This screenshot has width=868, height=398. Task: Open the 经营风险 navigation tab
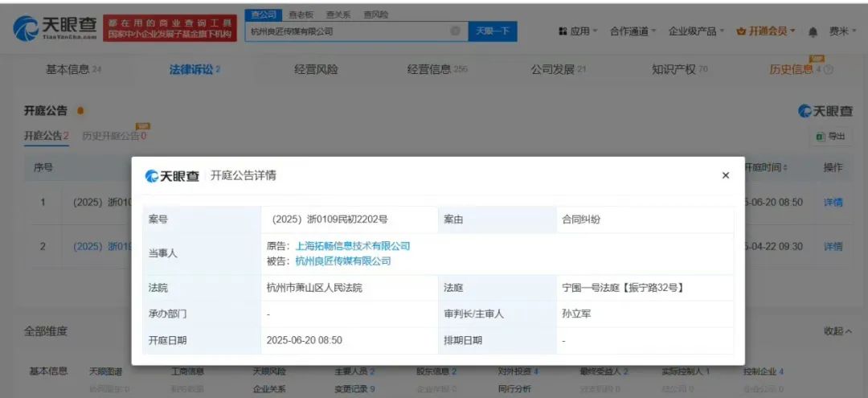click(x=316, y=70)
